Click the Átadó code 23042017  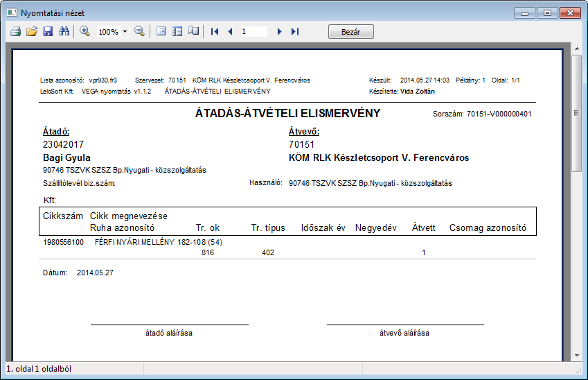pyautogui.click(x=64, y=144)
